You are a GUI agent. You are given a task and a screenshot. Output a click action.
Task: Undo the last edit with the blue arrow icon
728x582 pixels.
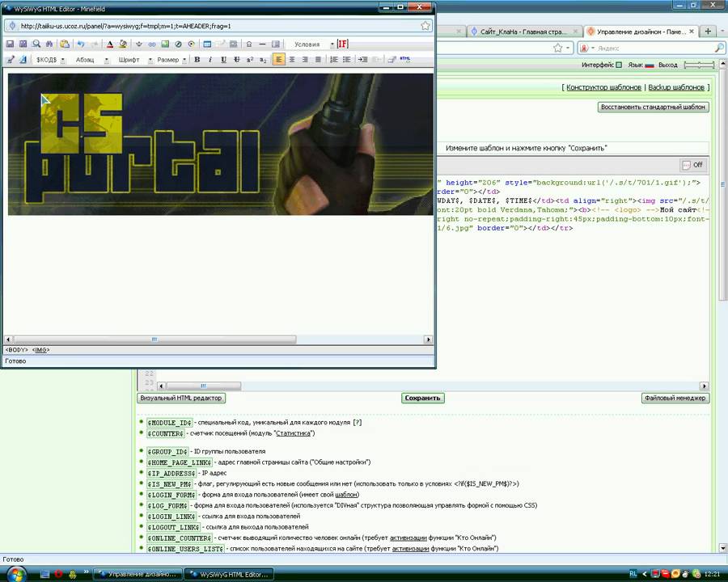[x=81, y=44]
